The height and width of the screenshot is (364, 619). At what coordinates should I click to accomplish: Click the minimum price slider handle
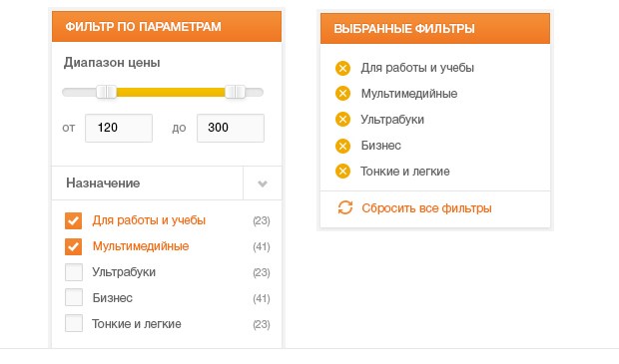pyautogui.click(x=106, y=92)
